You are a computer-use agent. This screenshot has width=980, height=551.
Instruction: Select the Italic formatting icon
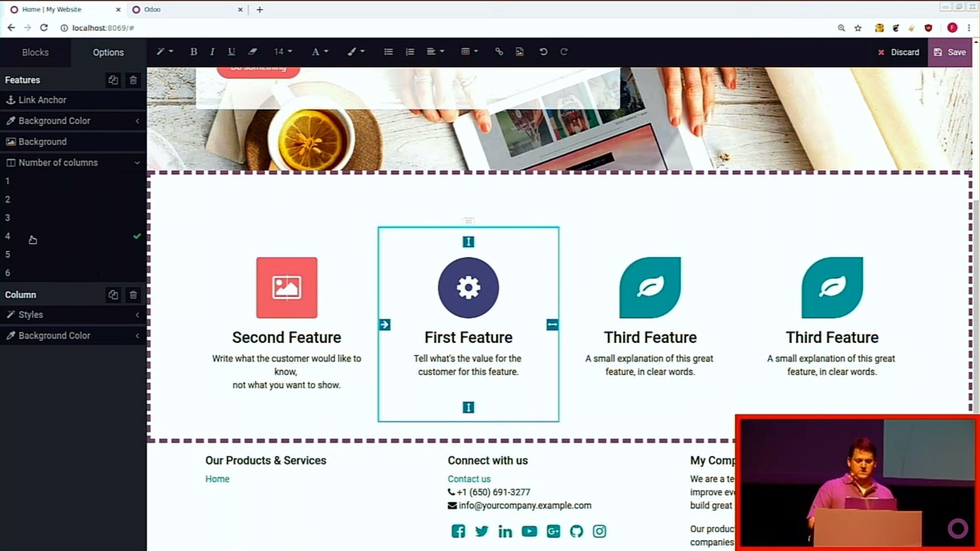point(212,52)
